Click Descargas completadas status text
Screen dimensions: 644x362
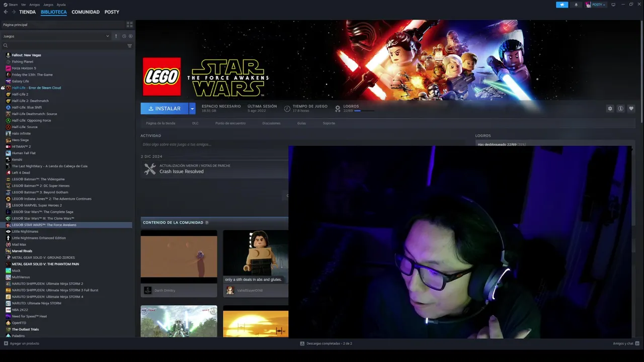tap(329, 343)
